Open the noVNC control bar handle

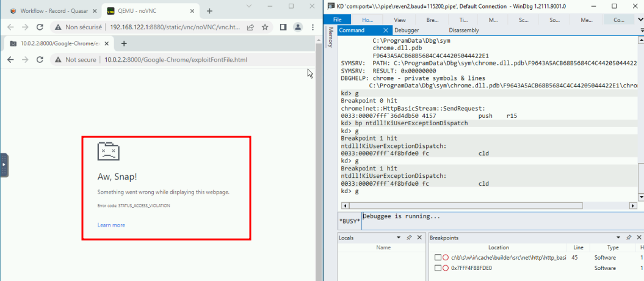pyautogui.click(x=4, y=165)
